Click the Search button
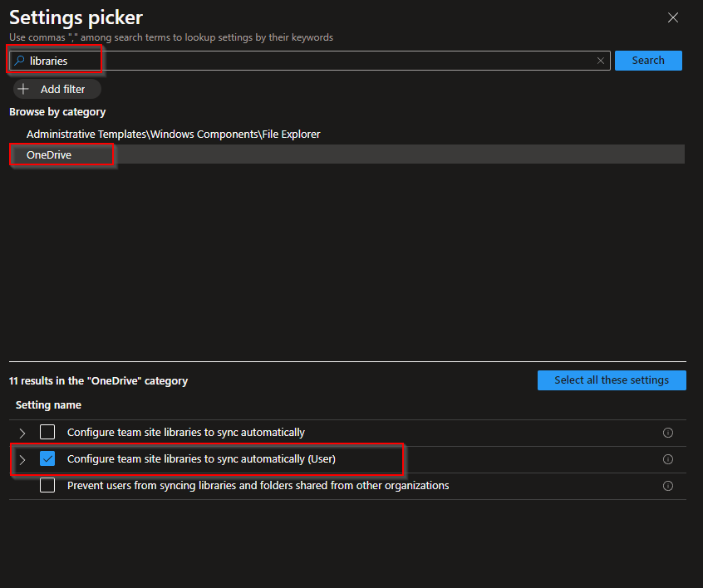Screen dimensions: 703x588 (x=648, y=60)
